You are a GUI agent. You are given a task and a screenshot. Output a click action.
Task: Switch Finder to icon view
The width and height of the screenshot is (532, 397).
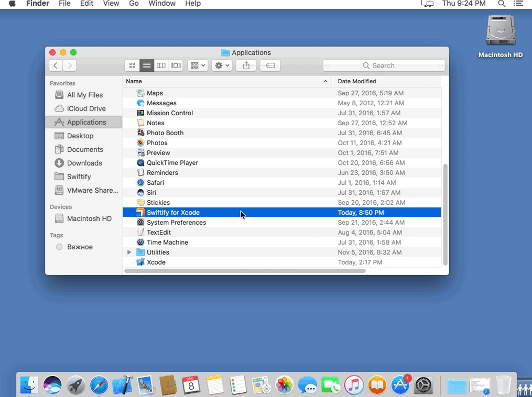132,65
